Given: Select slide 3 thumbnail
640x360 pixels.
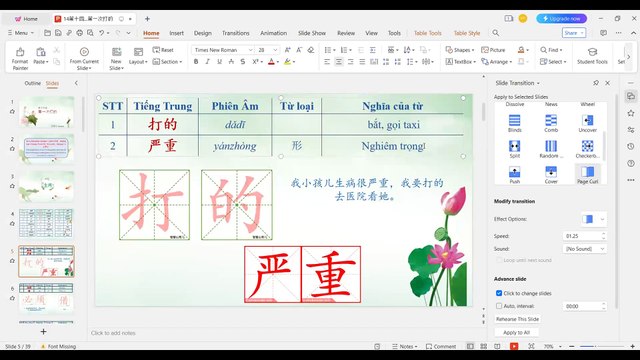Looking at the screenshot, I should coord(46,186).
